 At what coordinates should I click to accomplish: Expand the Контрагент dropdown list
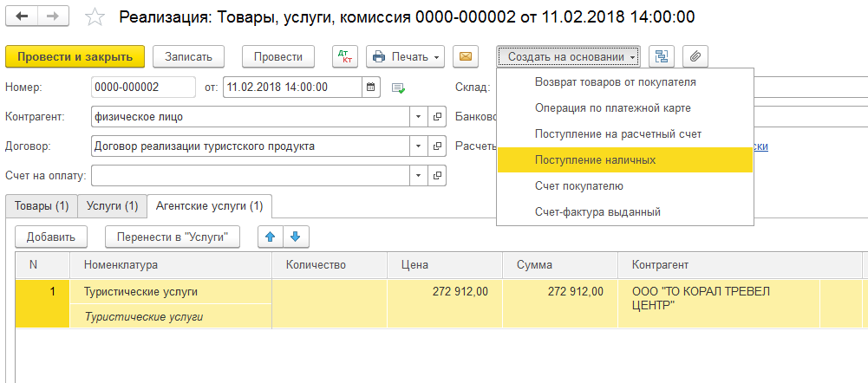tap(418, 117)
